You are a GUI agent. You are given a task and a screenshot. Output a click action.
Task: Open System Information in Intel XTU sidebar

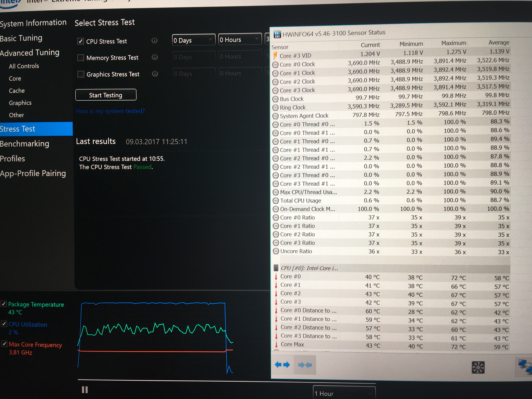tap(33, 23)
